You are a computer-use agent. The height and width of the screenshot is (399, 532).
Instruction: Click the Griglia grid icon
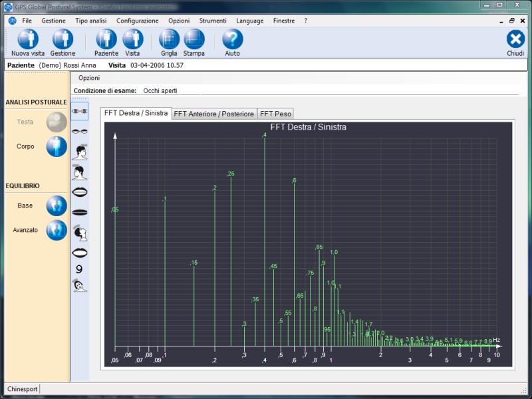[x=169, y=40]
